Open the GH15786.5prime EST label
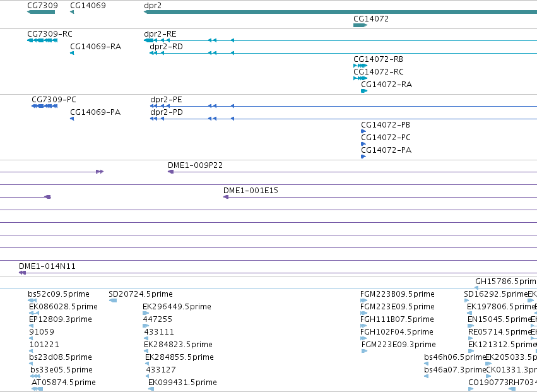537x392 pixels. click(x=506, y=282)
